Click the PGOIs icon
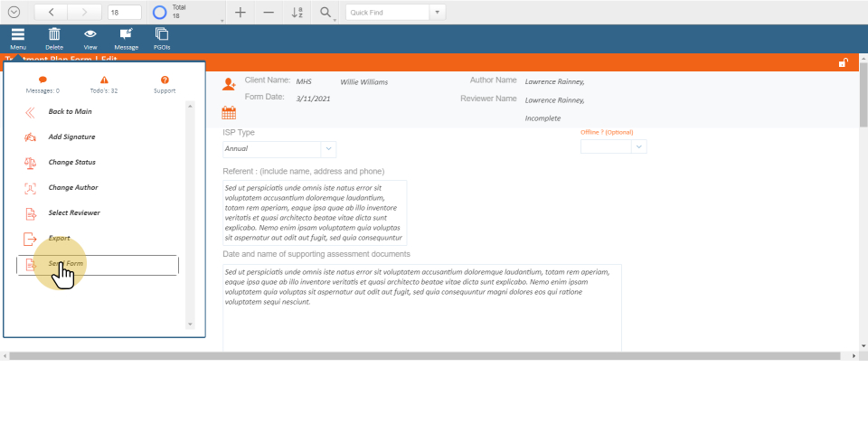This screenshot has width=868, height=424. pos(162,34)
